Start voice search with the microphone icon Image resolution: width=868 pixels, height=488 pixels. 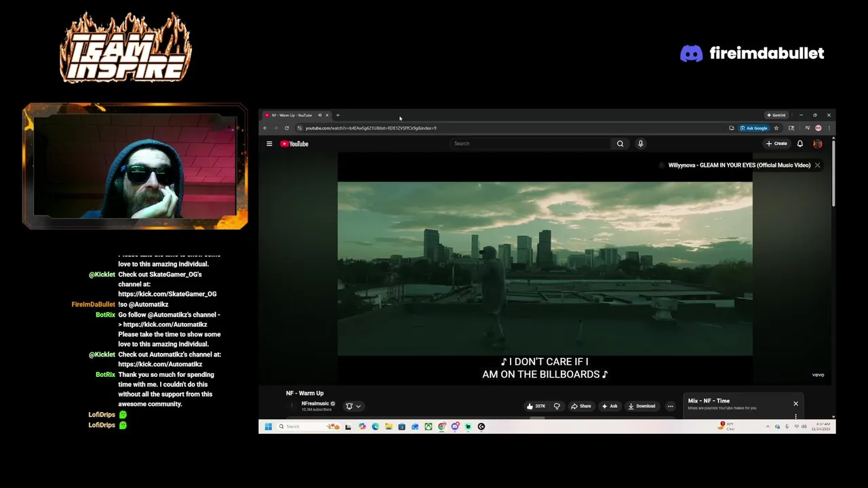click(640, 144)
